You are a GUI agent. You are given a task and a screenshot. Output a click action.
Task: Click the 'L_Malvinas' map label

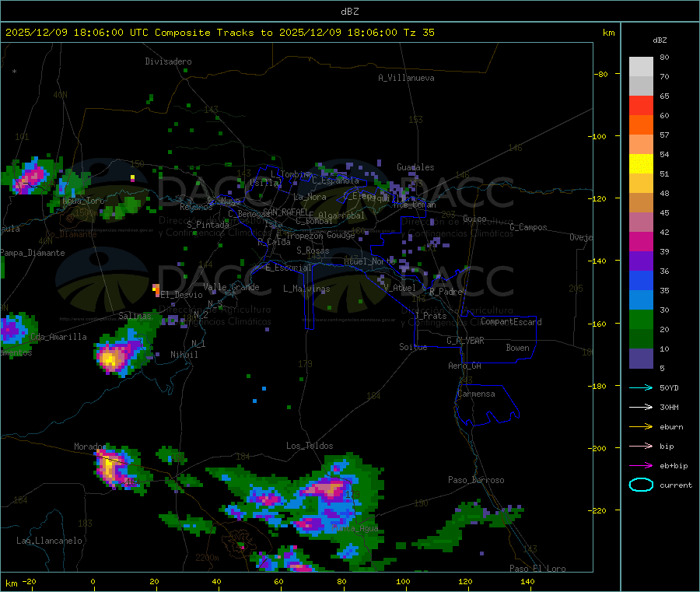pyautogui.click(x=306, y=289)
